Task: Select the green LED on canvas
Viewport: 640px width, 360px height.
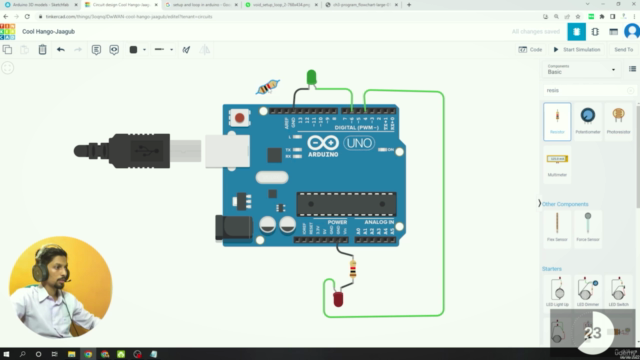Action: pos(311,77)
